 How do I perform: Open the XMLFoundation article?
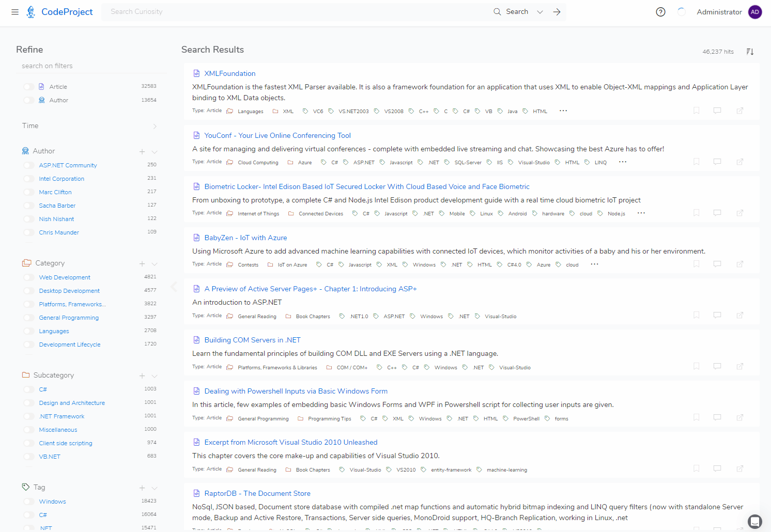(229, 73)
